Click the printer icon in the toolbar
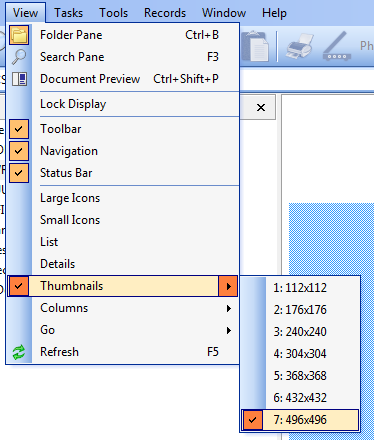 point(299,46)
